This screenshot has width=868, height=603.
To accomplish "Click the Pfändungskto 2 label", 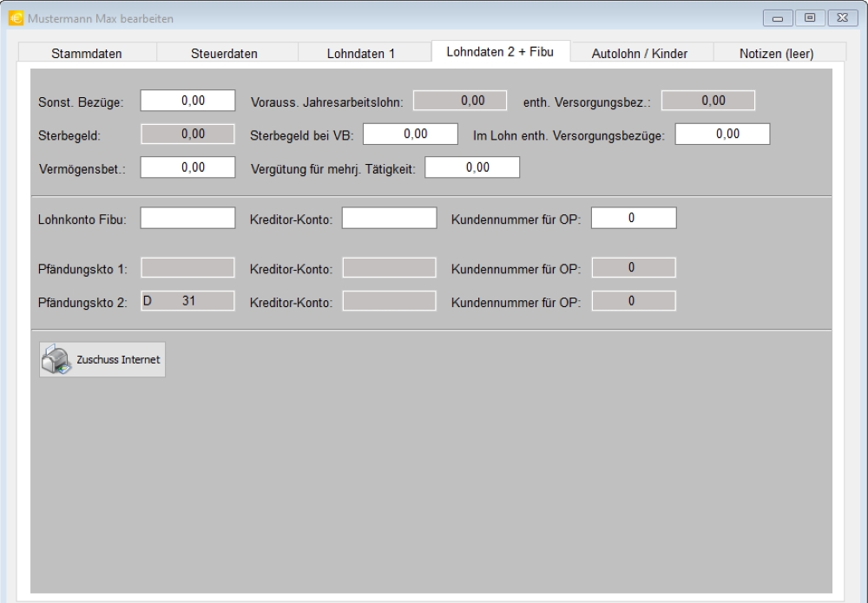I will [x=82, y=303].
